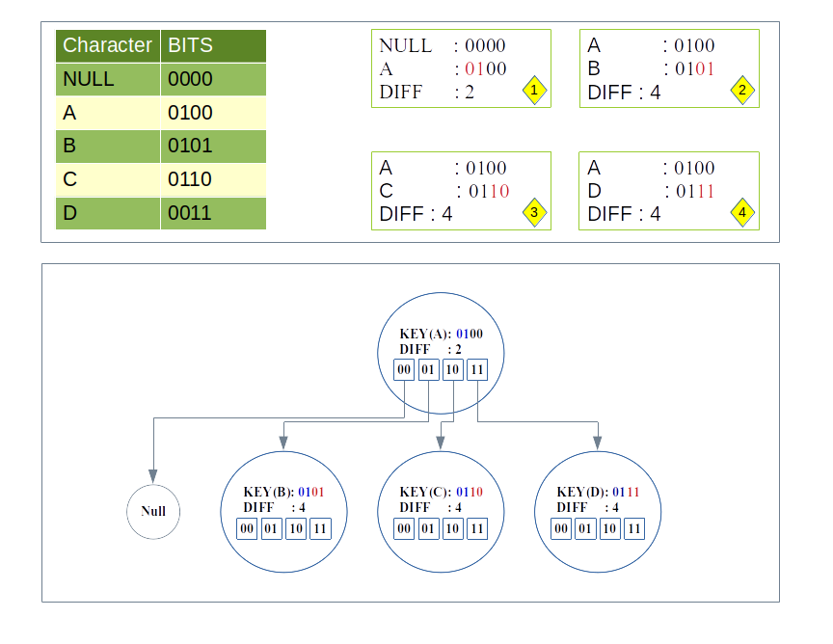Screen dimensions: 833x644
Task: Click the '11' slot in KEY(B) node
Action: tap(320, 528)
